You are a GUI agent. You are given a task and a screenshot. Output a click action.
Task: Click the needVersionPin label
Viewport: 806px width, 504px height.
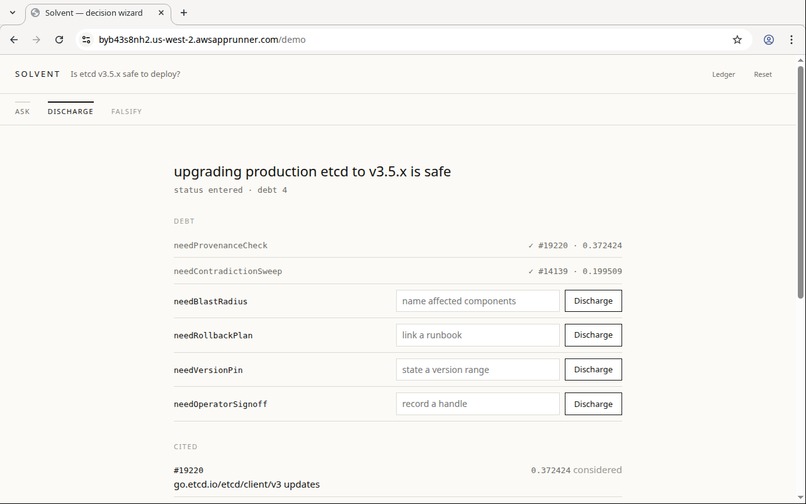click(x=208, y=370)
